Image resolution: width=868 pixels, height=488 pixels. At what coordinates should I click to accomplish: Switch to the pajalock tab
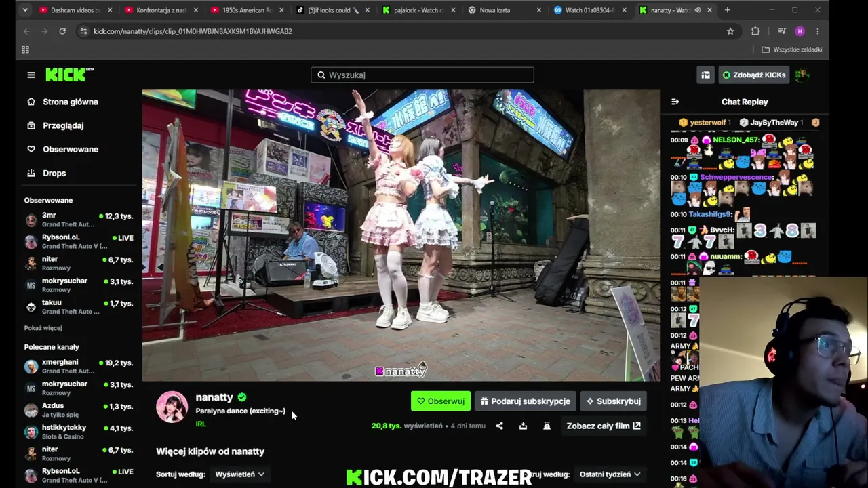pyautogui.click(x=418, y=10)
